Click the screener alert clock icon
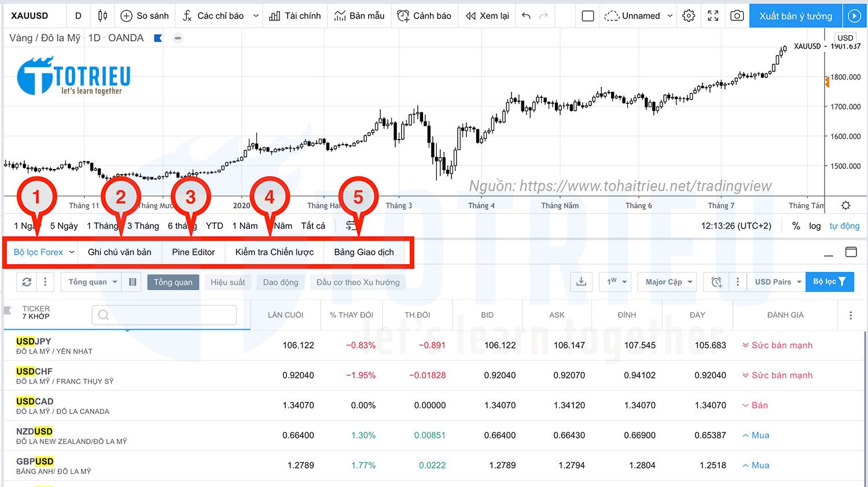The image size is (868, 487). click(x=716, y=282)
